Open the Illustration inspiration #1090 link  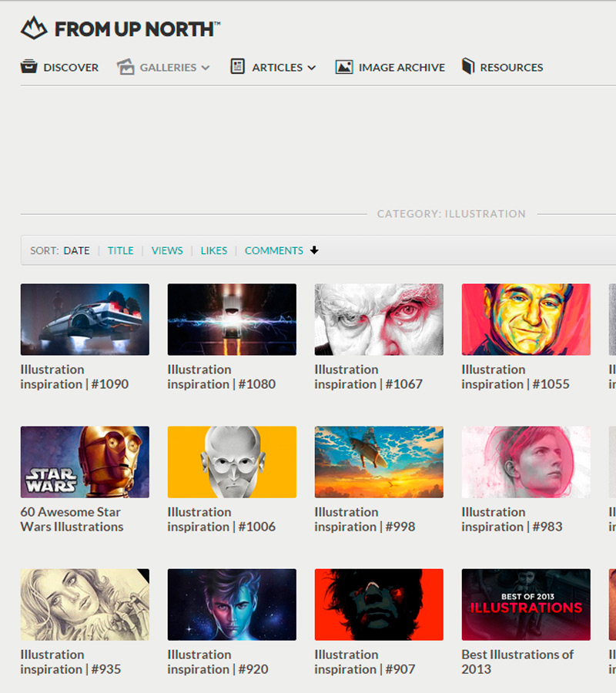(x=74, y=377)
